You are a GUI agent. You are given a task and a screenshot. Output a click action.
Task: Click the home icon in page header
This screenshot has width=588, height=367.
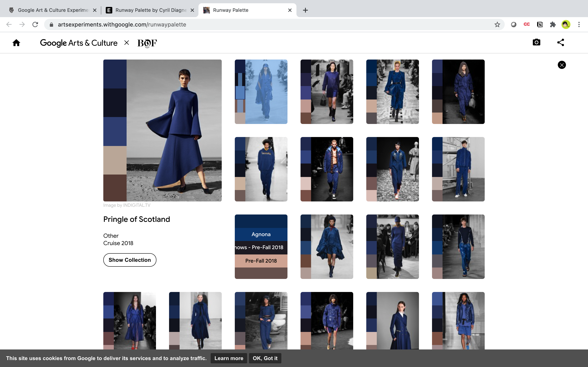[16, 43]
